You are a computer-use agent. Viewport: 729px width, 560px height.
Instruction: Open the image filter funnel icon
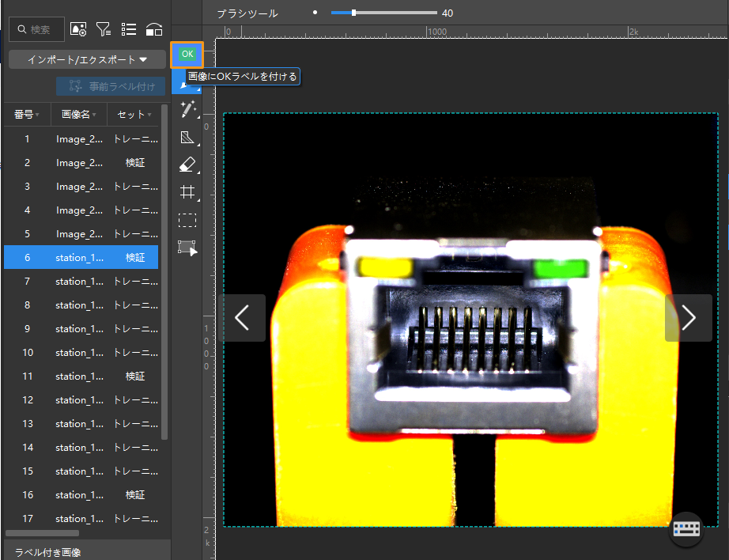[104, 29]
